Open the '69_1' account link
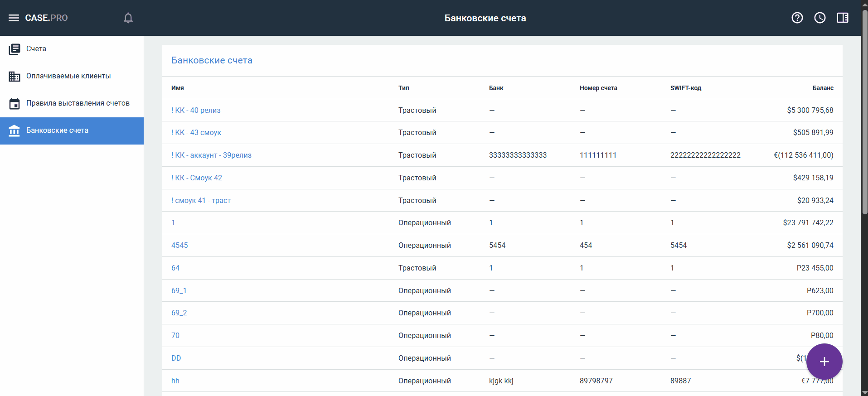This screenshot has width=868, height=396. pos(179,290)
